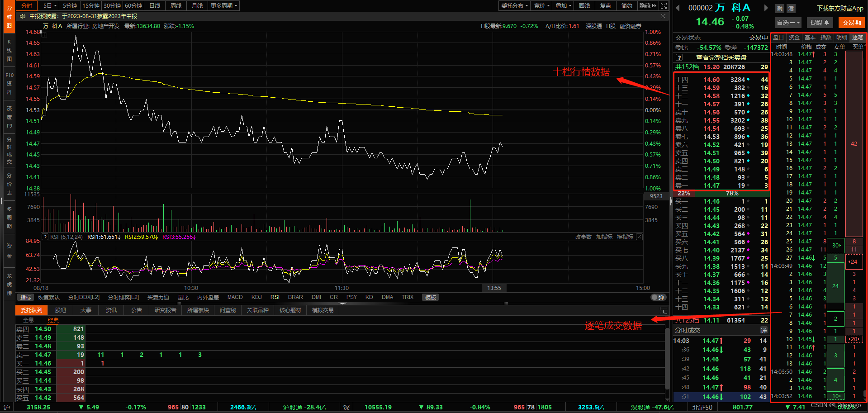Open the 分价表 sidebar item
The width and height of the screenshot is (868, 413).
click(9, 184)
